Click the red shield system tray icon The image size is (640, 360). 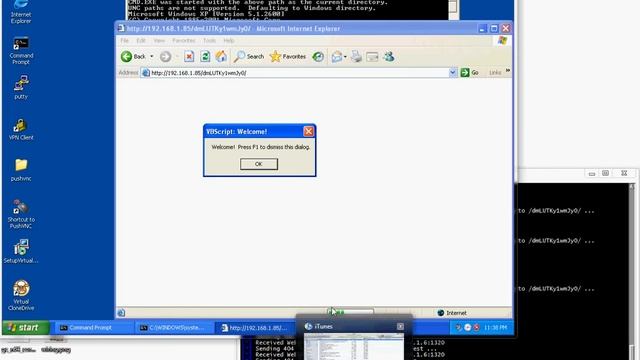pyautogui.click(x=476, y=327)
